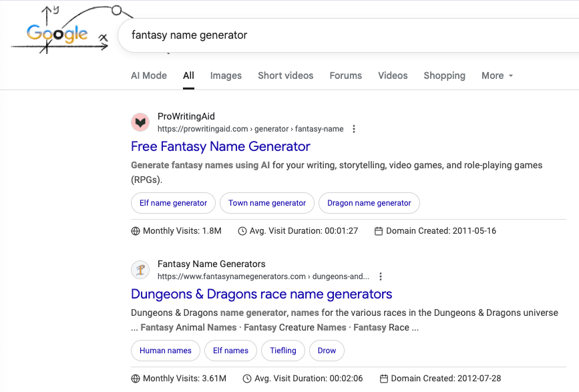The image size is (579, 392).
Task: Open the ProWritingAid favicon
Action: [140, 122]
